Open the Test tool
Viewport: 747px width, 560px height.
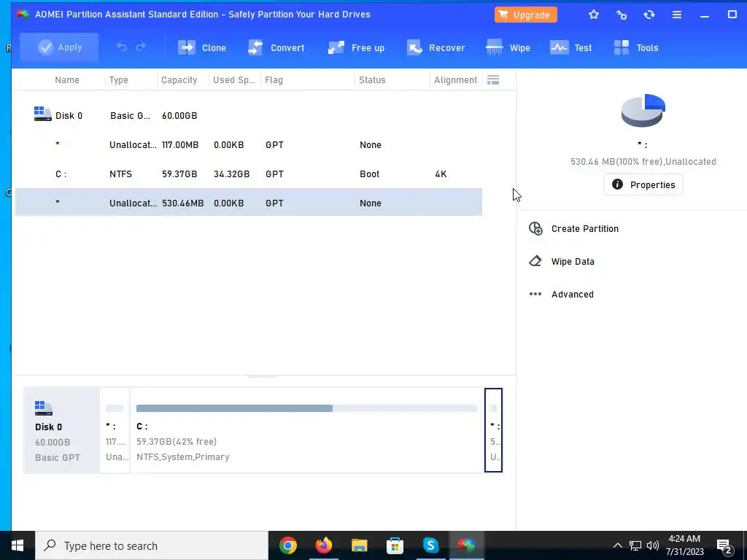[570, 47]
